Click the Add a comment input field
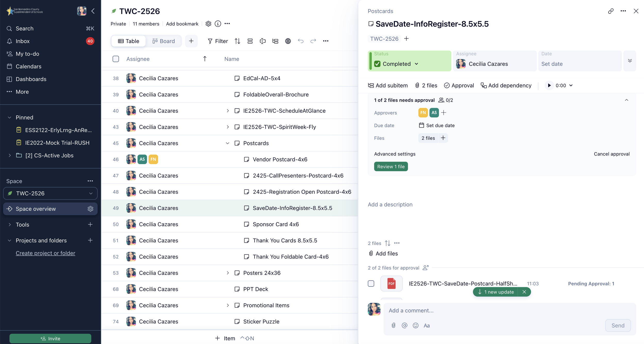Screen dimensions: 644x344 pos(489,310)
